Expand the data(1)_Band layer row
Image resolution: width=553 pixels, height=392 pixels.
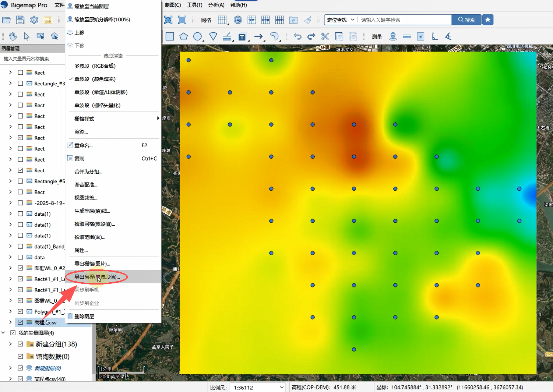pyautogui.click(x=10, y=246)
